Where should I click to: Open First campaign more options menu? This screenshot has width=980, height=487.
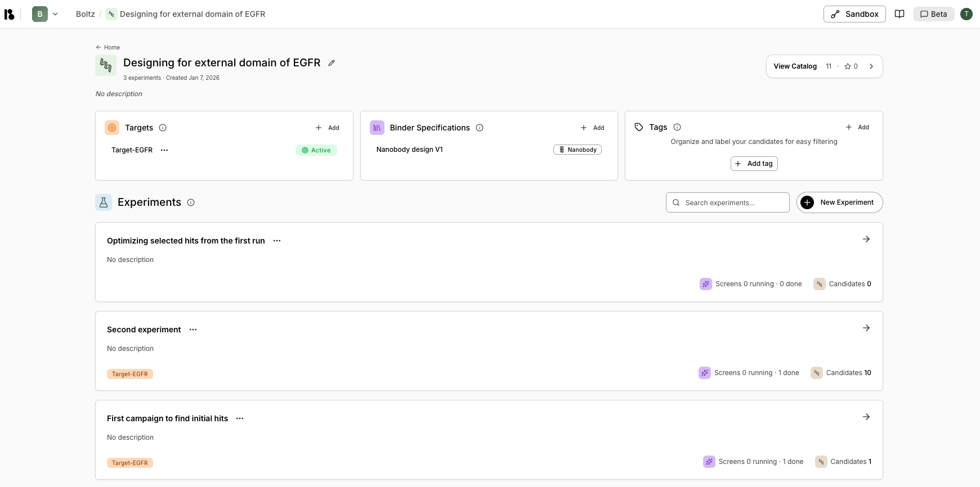240,418
